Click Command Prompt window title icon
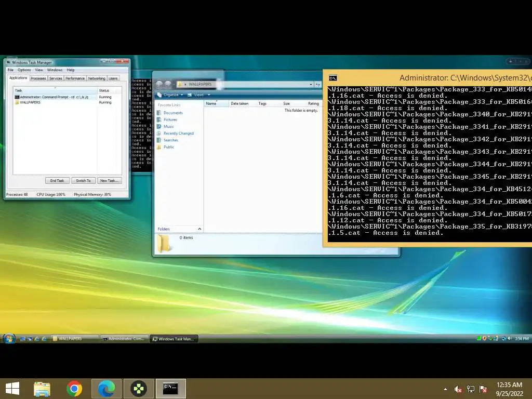 tap(333, 78)
